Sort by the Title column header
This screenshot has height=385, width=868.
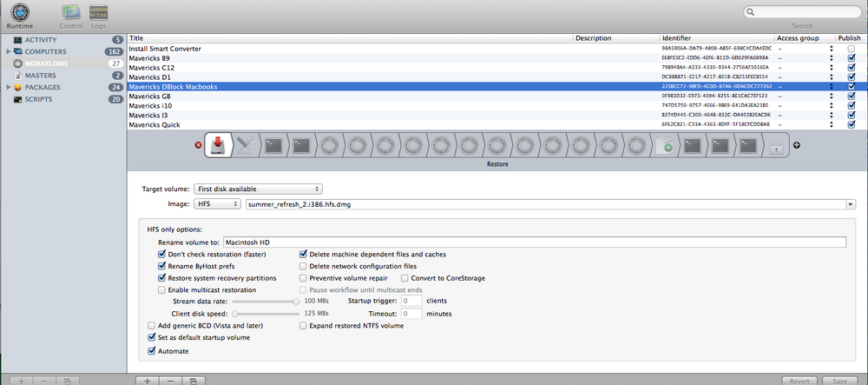(x=350, y=38)
